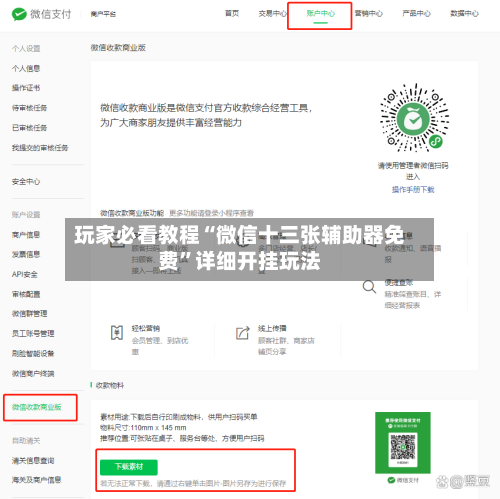The height and width of the screenshot is (499, 500).
Task: Click the 线上传播 share icon
Action: pyautogui.click(x=243, y=333)
